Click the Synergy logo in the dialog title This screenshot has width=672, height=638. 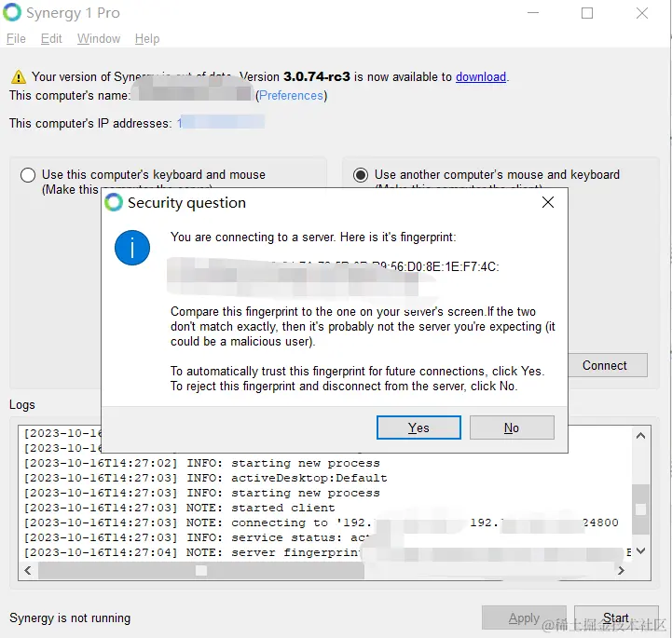point(114,202)
